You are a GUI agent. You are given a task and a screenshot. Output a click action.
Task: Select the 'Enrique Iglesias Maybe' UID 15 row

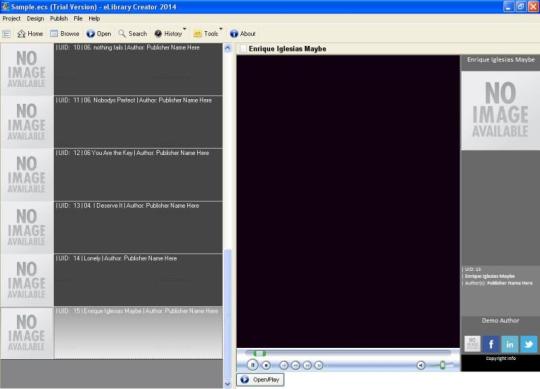[x=138, y=333]
